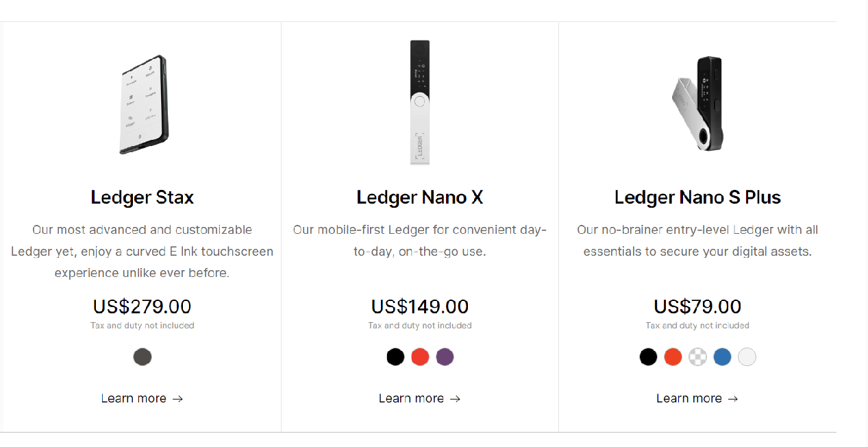Select purple Ledger Nano X color option
The height and width of the screenshot is (447, 868).
click(x=445, y=357)
